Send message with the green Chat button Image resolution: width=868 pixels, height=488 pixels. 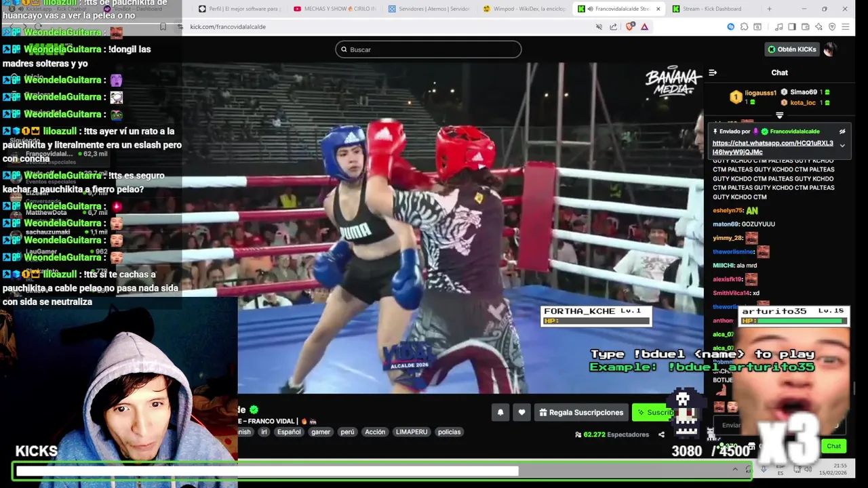point(833,446)
